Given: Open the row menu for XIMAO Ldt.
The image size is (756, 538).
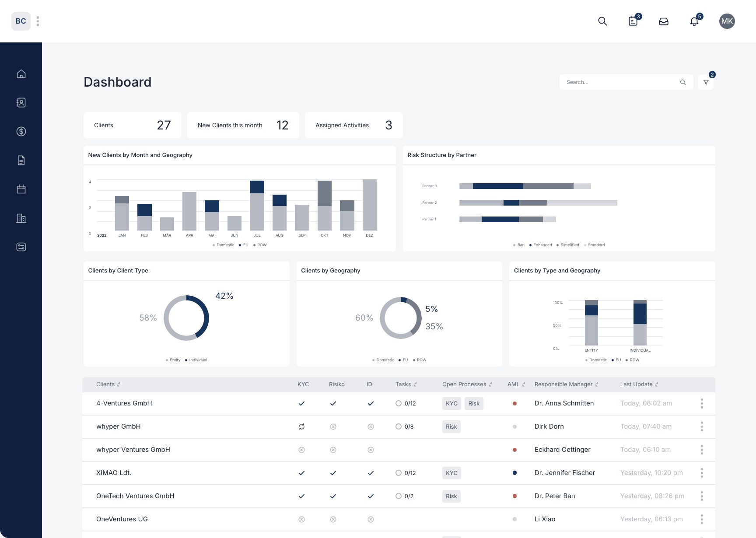Looking at the screenshot, I should point(702,473).
